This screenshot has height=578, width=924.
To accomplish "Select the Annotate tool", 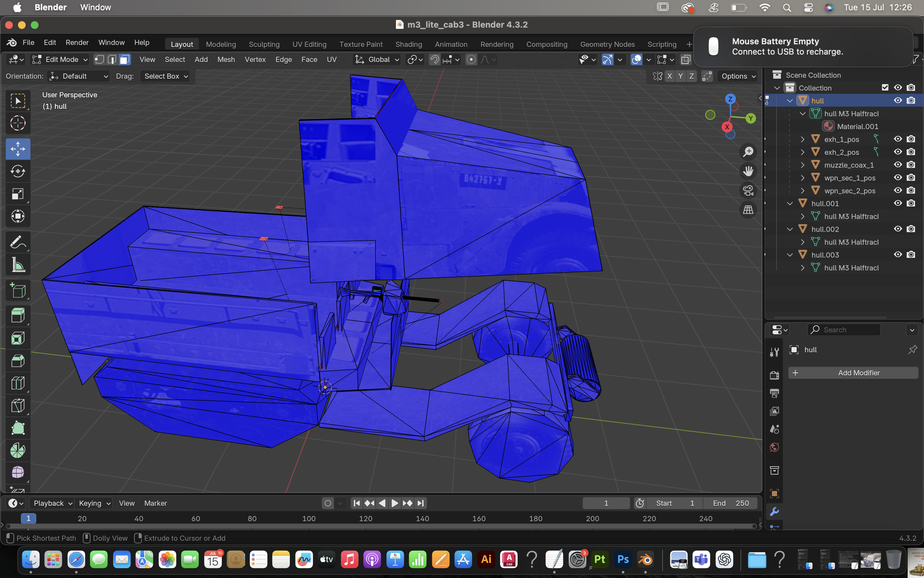I will 18,242.
